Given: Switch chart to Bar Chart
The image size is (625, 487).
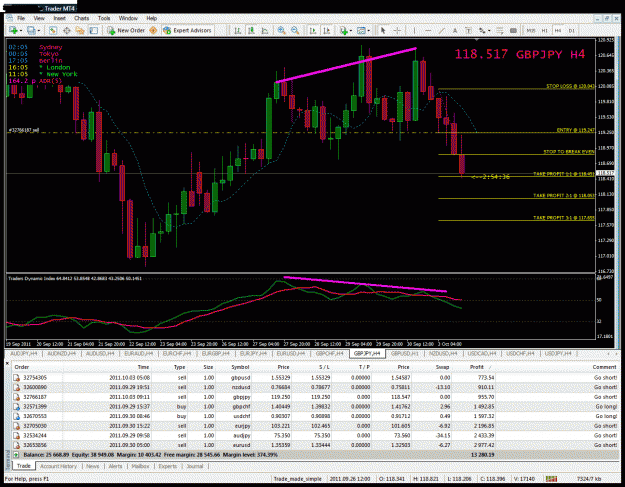Looking at the screenshot, I should point(238,30).
